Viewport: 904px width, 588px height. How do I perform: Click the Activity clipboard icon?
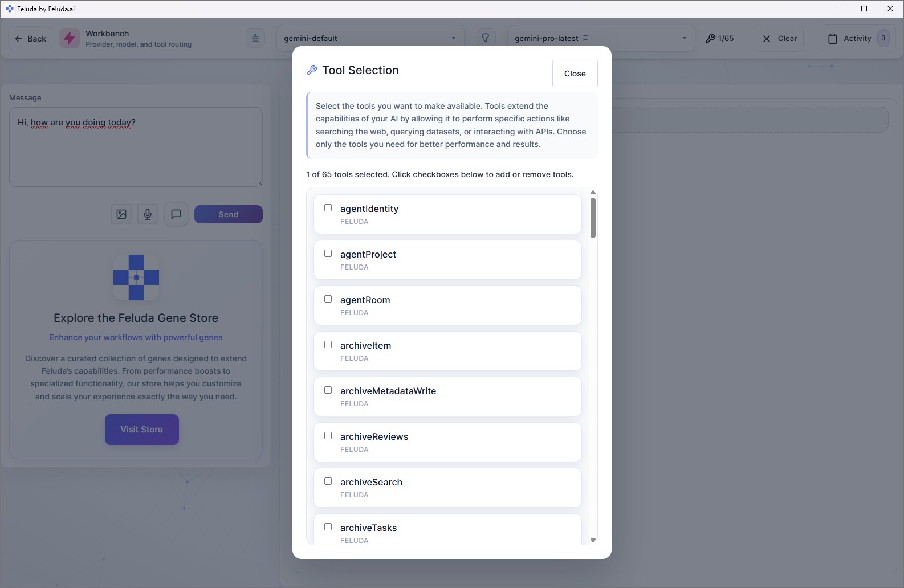(833, 39)
